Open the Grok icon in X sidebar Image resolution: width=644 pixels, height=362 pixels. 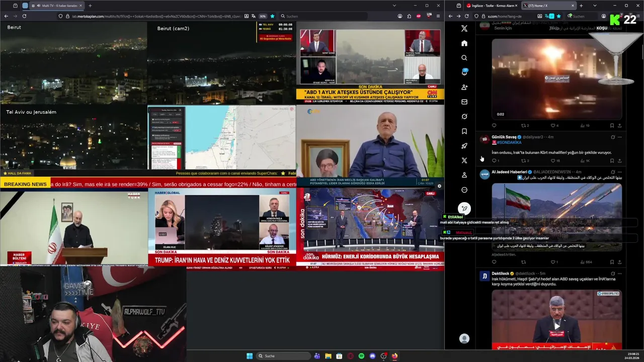(x=464, y=116)
